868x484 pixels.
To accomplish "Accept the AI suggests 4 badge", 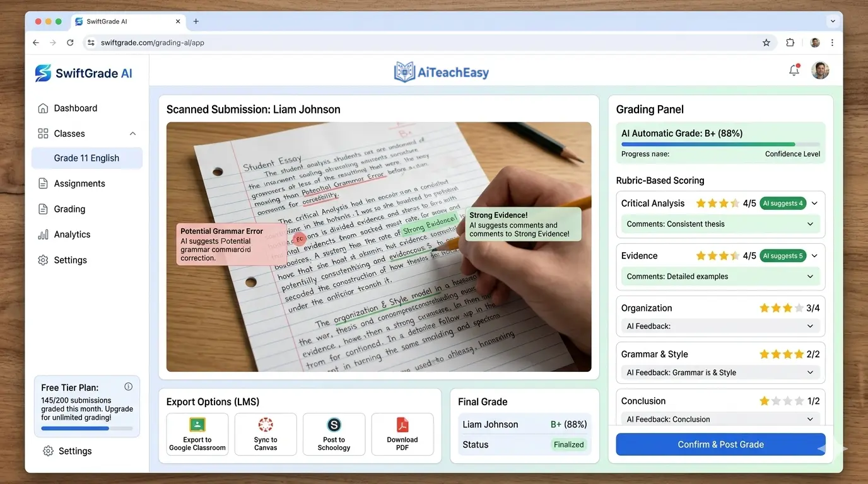I will pyautogui.click(x=783, y=204).
